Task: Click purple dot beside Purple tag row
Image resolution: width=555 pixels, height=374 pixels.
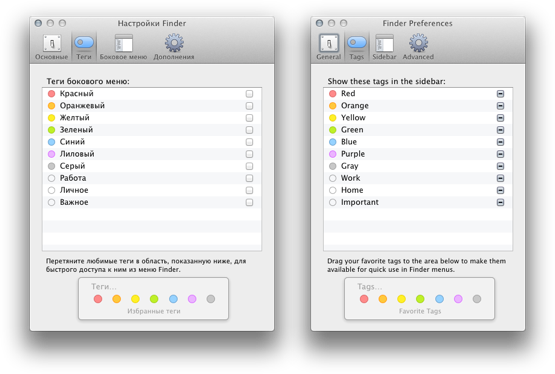Action: pos(332,154)
